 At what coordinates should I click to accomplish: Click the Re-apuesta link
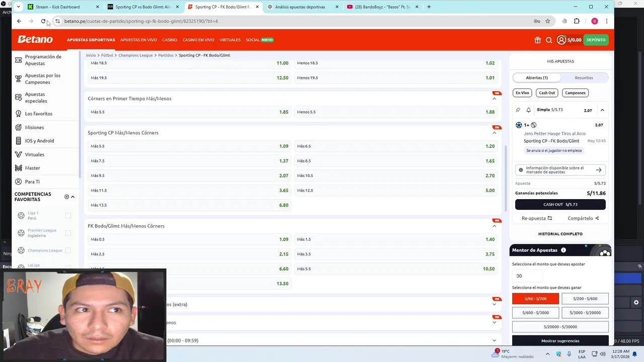tap(536, 218)
